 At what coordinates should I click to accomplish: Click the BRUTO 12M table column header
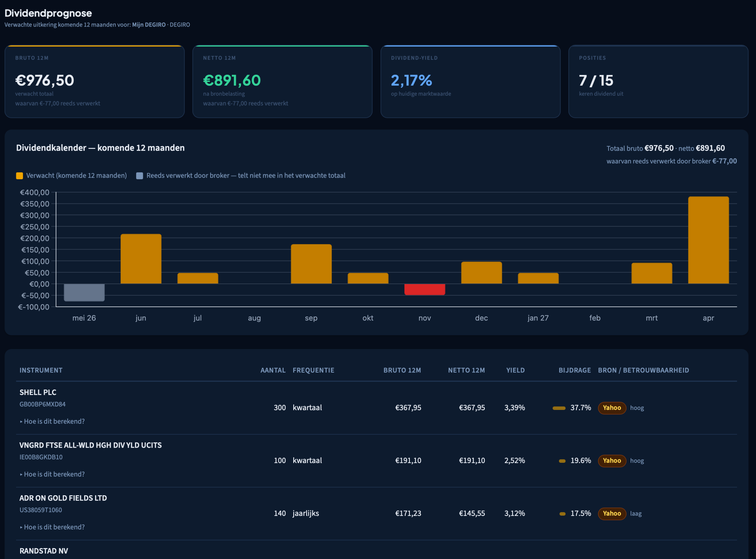(403, 370)
